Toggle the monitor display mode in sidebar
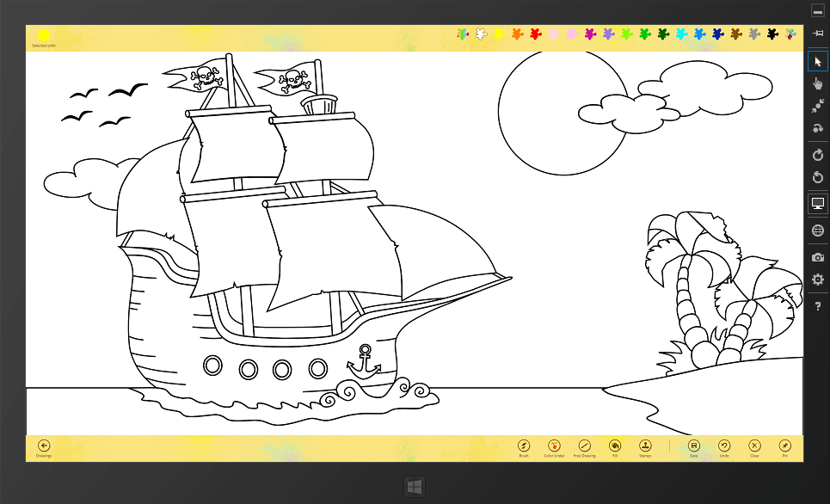 point(817,204)
